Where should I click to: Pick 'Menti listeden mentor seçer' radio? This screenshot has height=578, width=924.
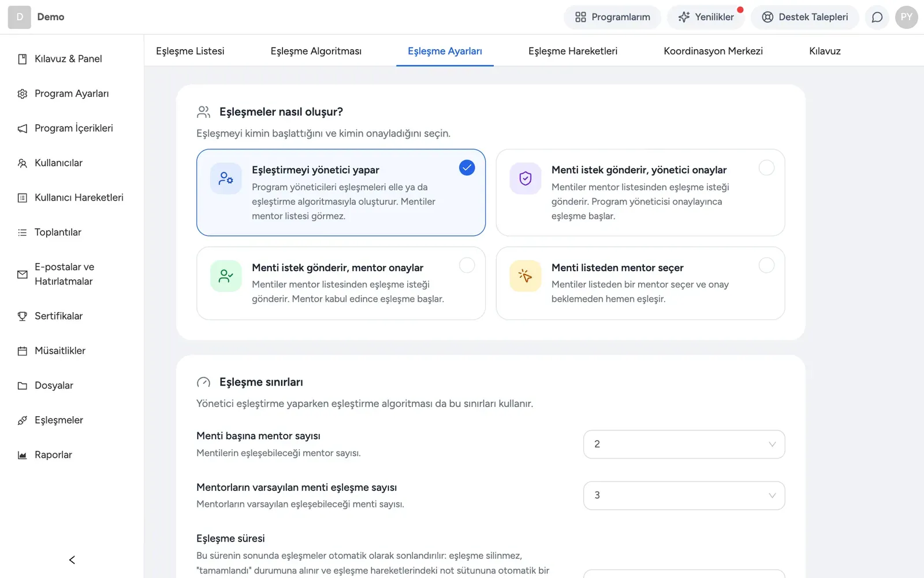click(x=766, y=265)
